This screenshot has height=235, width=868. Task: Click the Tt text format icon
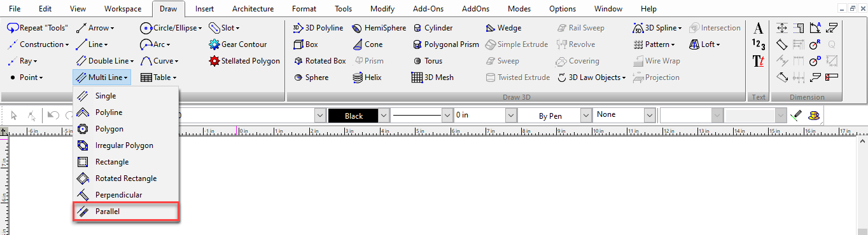(x=758, y=61)
